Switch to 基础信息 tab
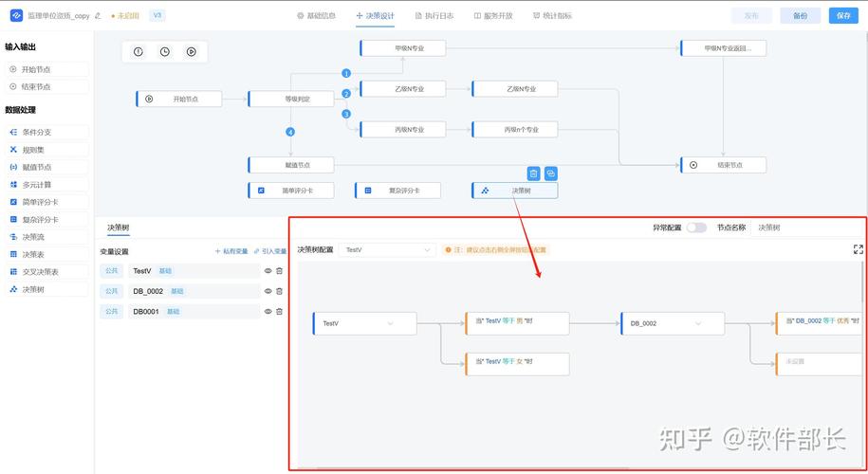Screen dimensions: 868x474 coord(316,16)
